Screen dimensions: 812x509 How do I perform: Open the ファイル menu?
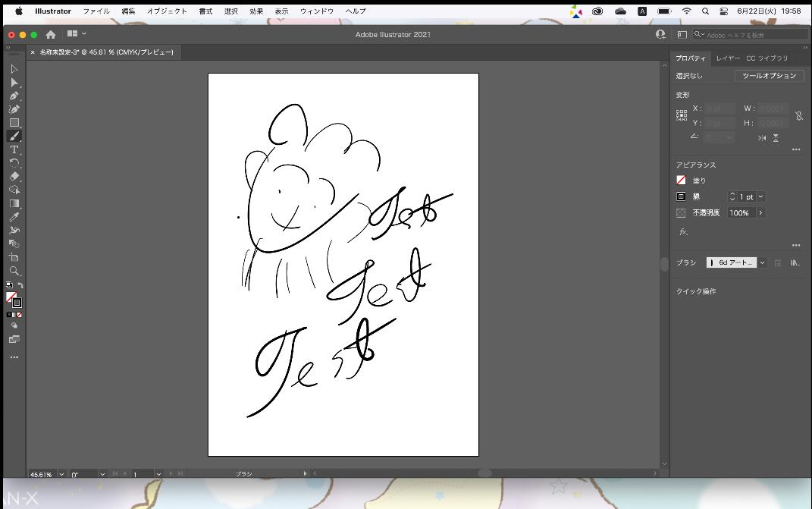(96, 11)
